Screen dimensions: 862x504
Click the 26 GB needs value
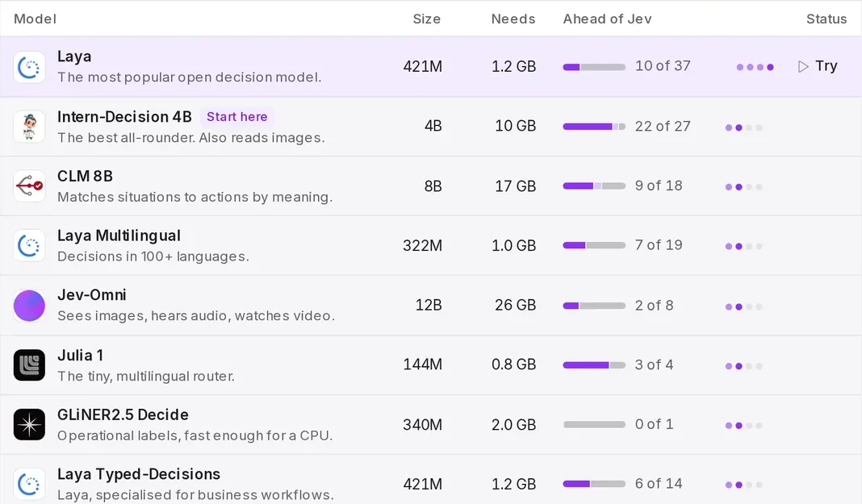515,305
